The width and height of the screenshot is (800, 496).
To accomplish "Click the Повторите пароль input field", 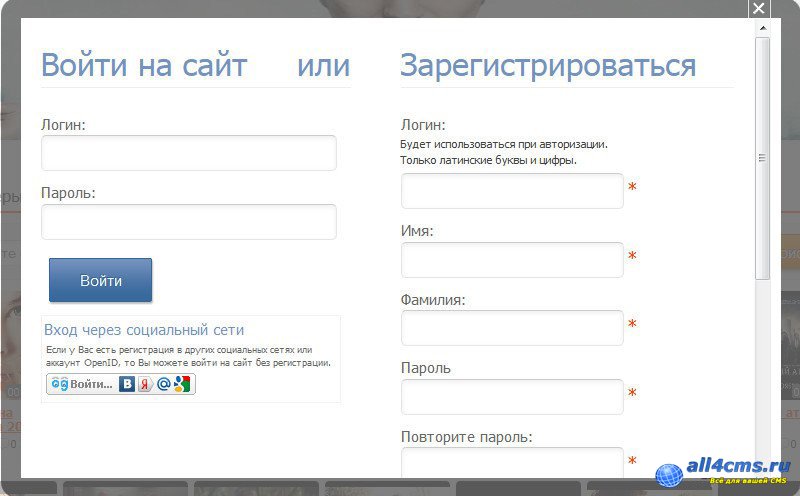I will (512, 462).
